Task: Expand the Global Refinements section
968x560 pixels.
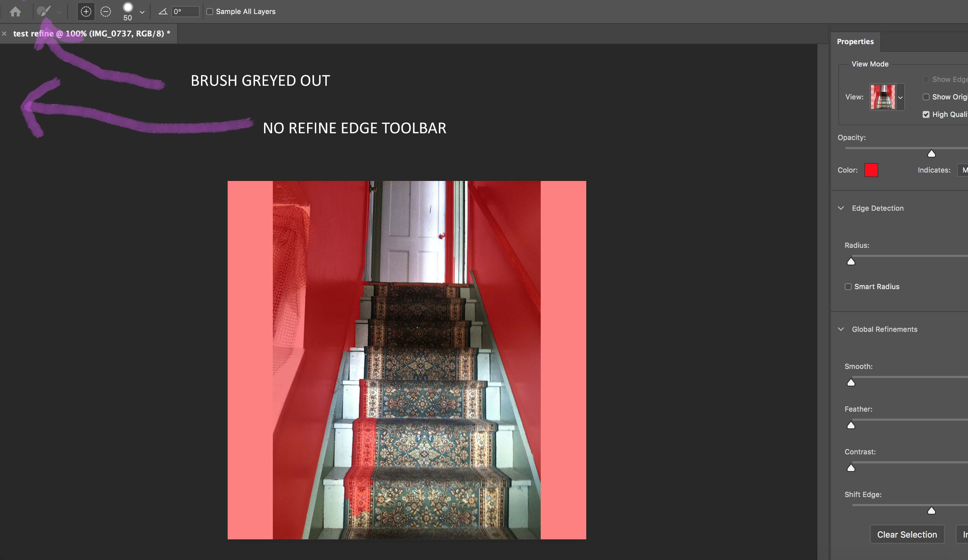Action: click(x=841, y=329)
